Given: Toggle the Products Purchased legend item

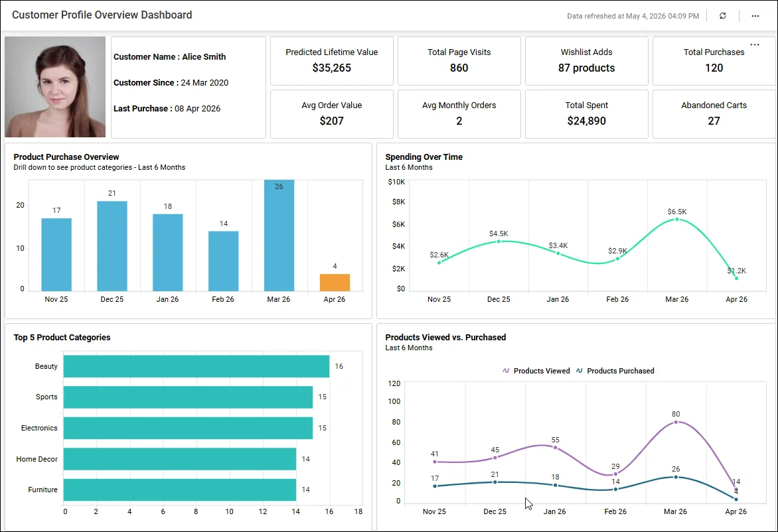Looking at the screenshot, I should click(615, 371).
